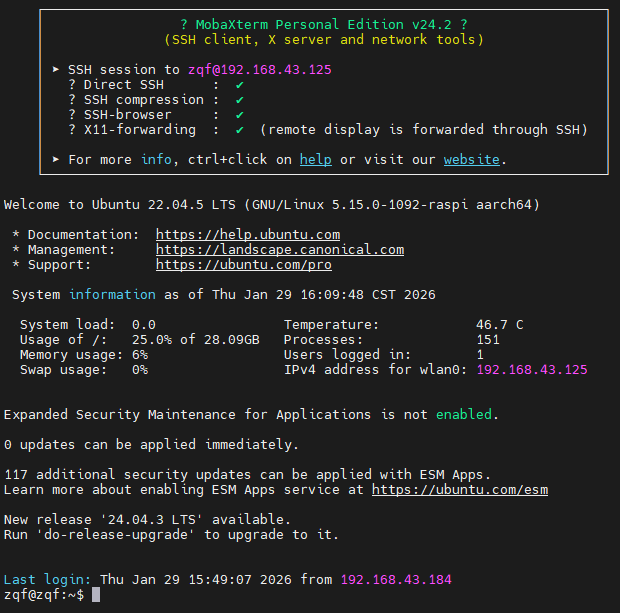620x613 pixels.
Task: Open https://ubuntu.com/esm link
Action: tap(460, 490)
